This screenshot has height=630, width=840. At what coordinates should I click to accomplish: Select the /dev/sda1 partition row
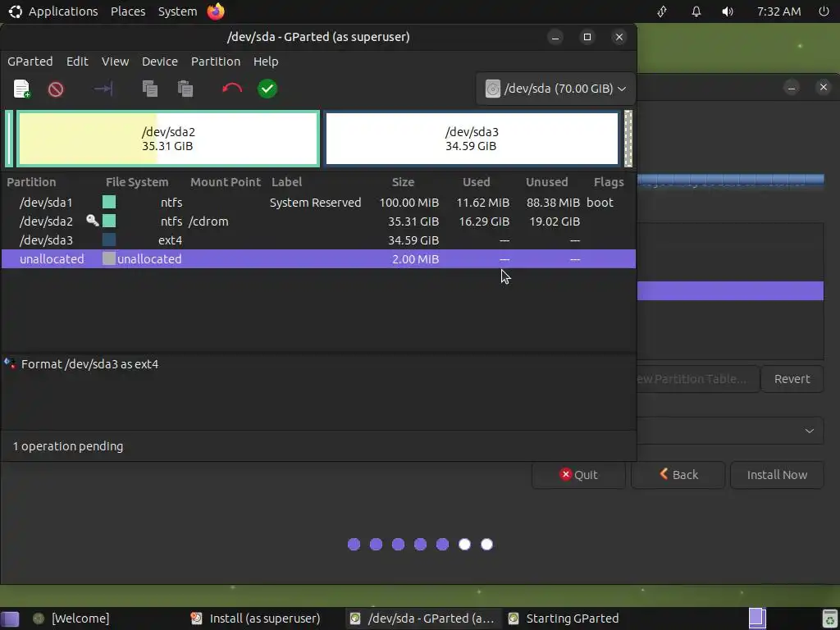(318, 203)
